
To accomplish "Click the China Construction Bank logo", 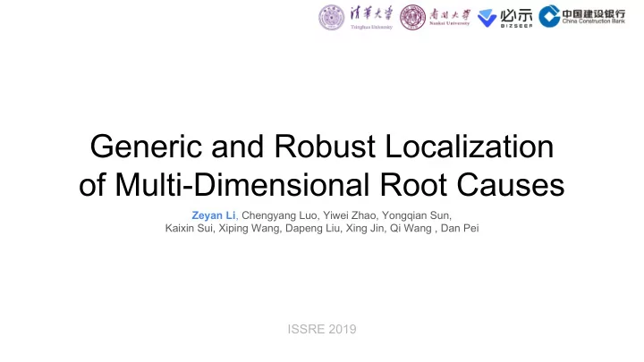I will tap(581, 16).
